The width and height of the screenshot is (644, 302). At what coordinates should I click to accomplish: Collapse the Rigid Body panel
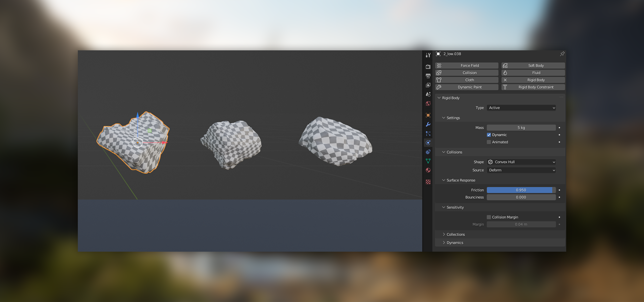point(439,98)
